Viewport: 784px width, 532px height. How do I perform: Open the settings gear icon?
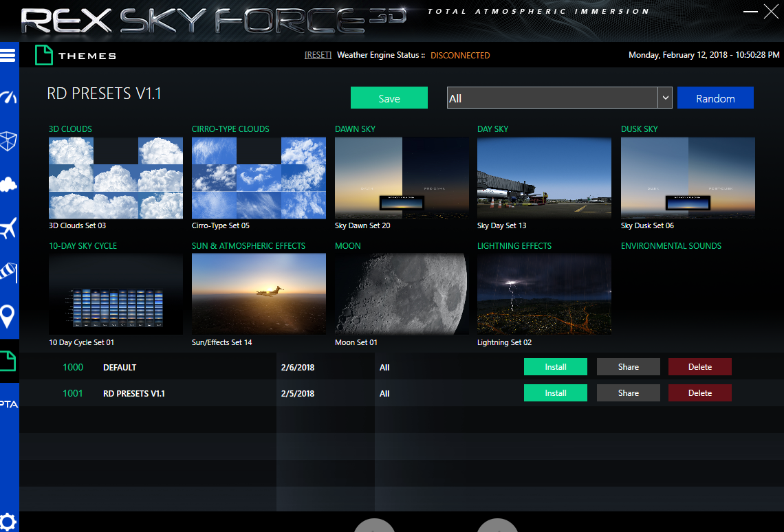[8, 522]
